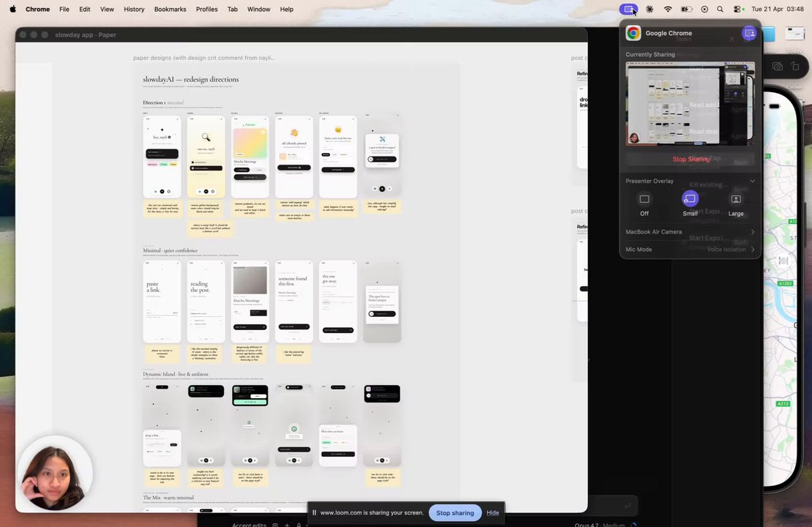
Task: Click the purple presenter icon in sharing panel
Action: click(749, 33)
